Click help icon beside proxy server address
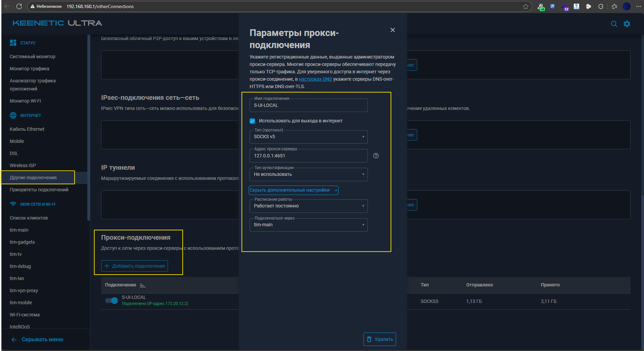Screen dimensions: 644x351 pos(376,156)
